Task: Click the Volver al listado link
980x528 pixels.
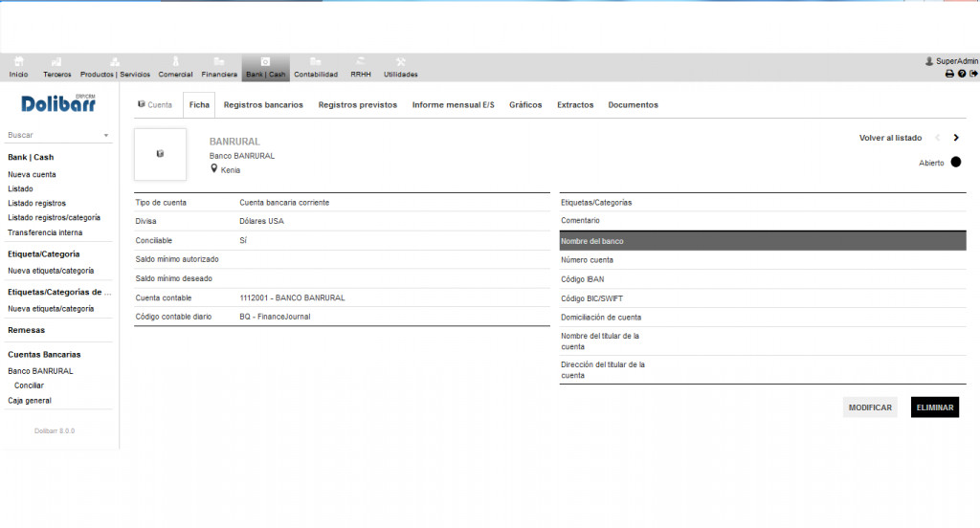Action: [x=890, y=138]
